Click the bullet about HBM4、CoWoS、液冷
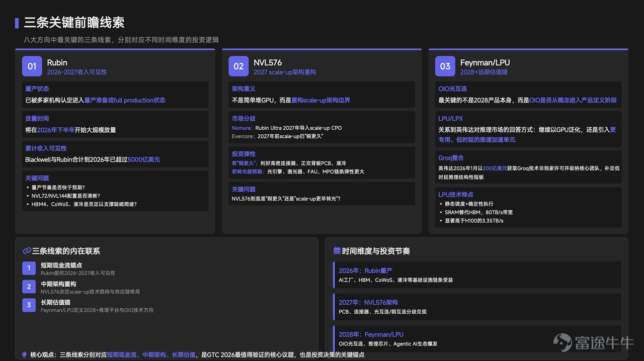 coord(84,204)
